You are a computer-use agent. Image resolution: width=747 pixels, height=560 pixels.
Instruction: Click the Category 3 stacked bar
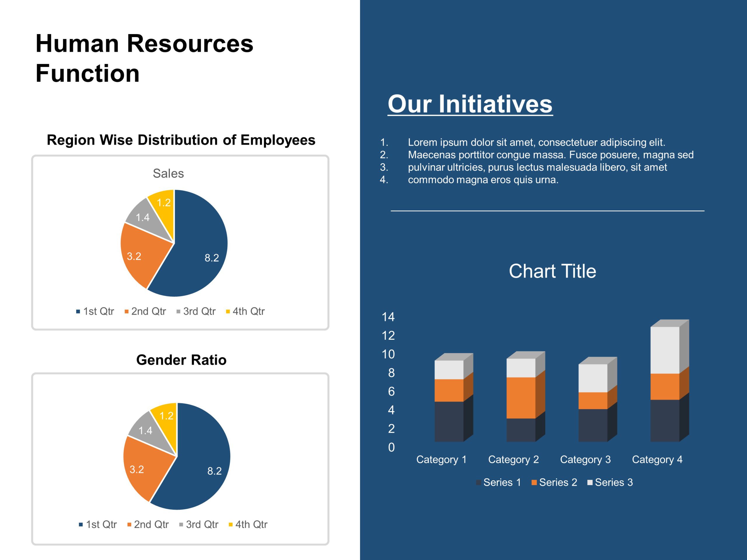[598, 399]
